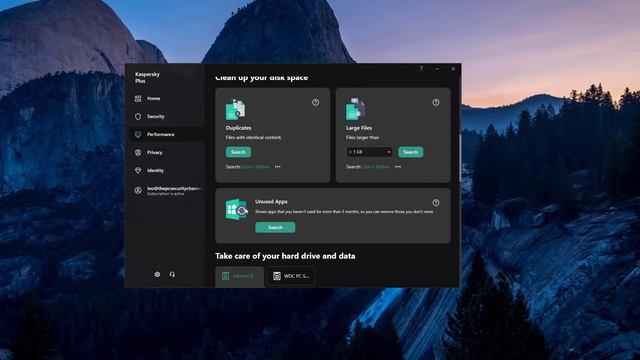
Task: Click the 'Large Files' card title
Action: click(359, 128)
